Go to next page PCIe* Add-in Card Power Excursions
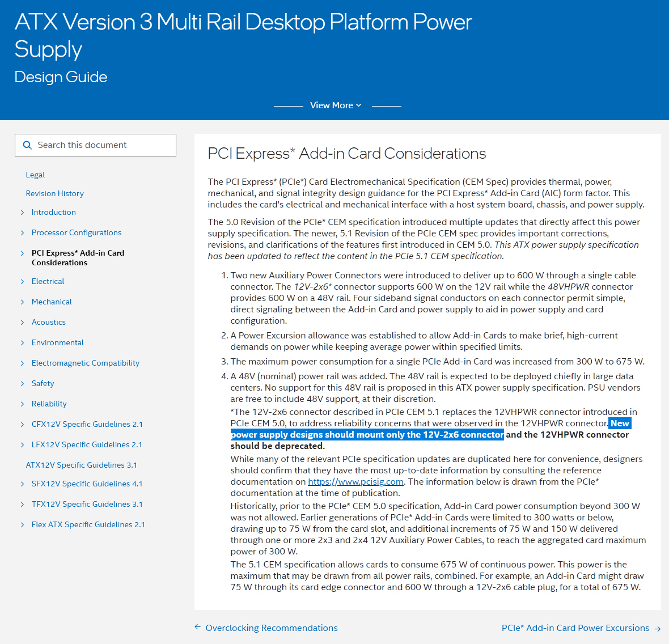Screen dimensions: 669x644 (575, 628)
